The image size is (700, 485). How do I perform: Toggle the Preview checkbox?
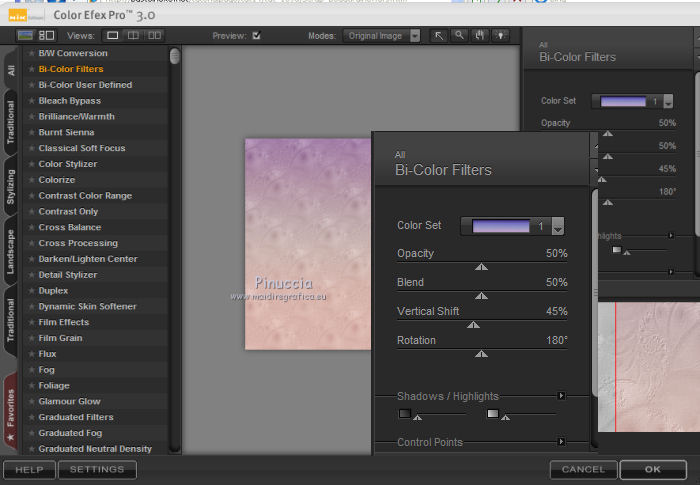click(257, 35)
